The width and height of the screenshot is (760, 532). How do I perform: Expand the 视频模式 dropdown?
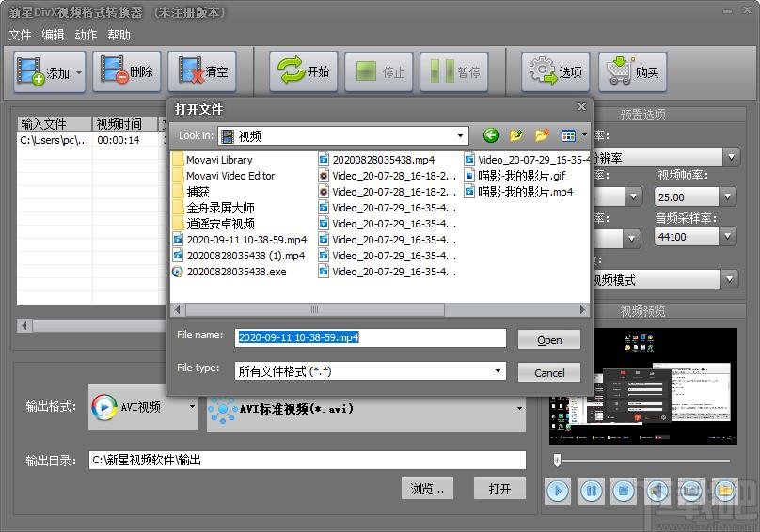[730, 279]
